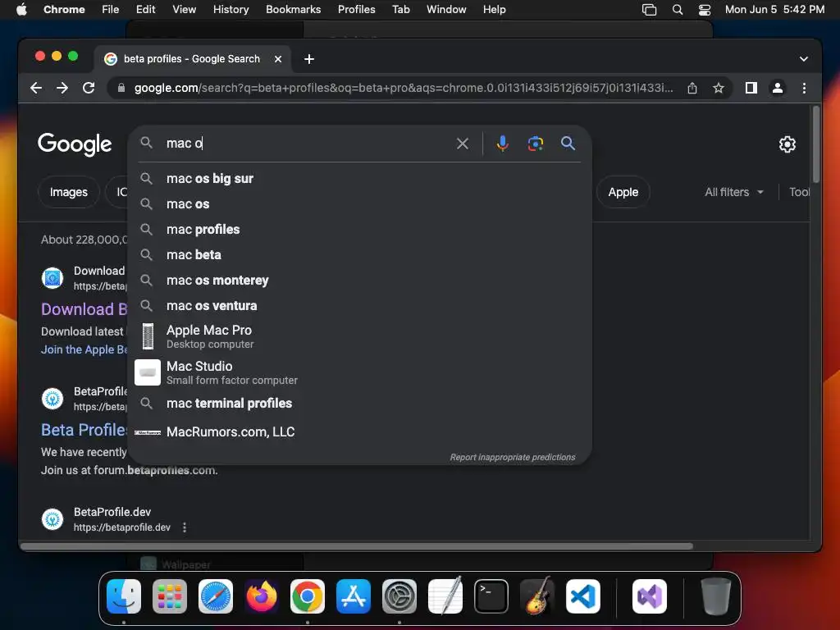Click the Chrome address bar URL
Screen dimensions: 840x630
click(404, 88)
